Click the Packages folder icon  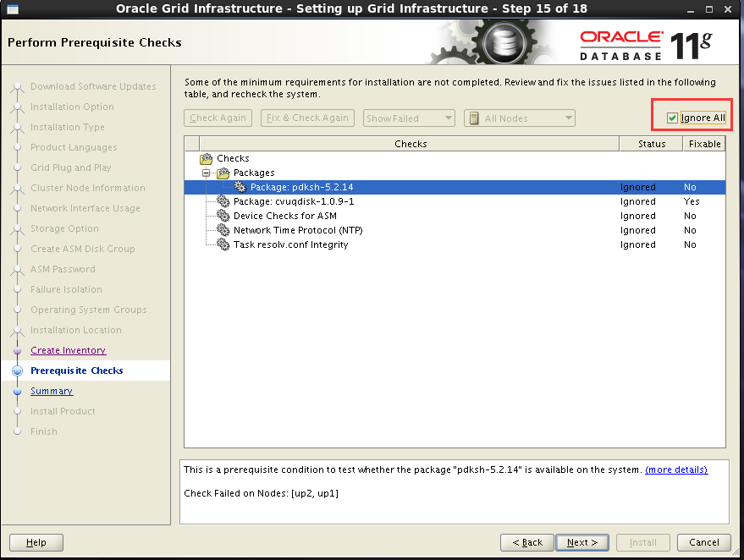click(223, 173)
